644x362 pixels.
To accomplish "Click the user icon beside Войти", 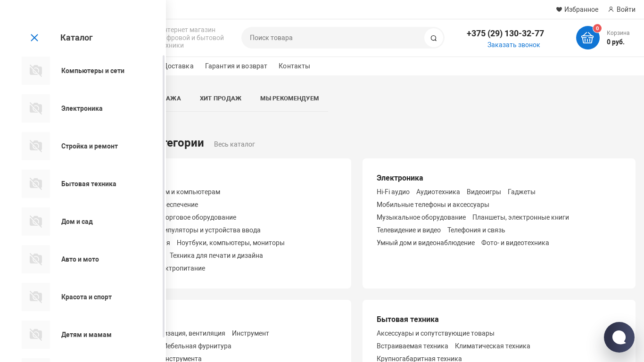I will click(611, 9).
